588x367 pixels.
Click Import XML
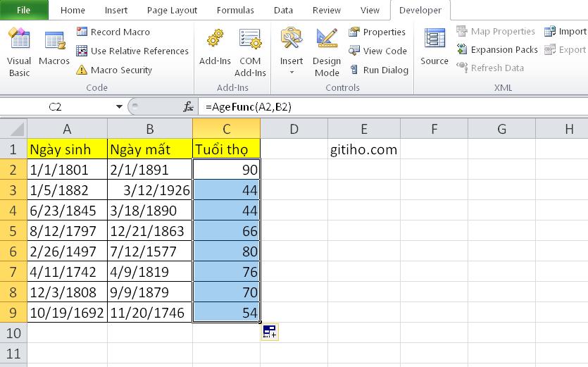coord(565,31)
